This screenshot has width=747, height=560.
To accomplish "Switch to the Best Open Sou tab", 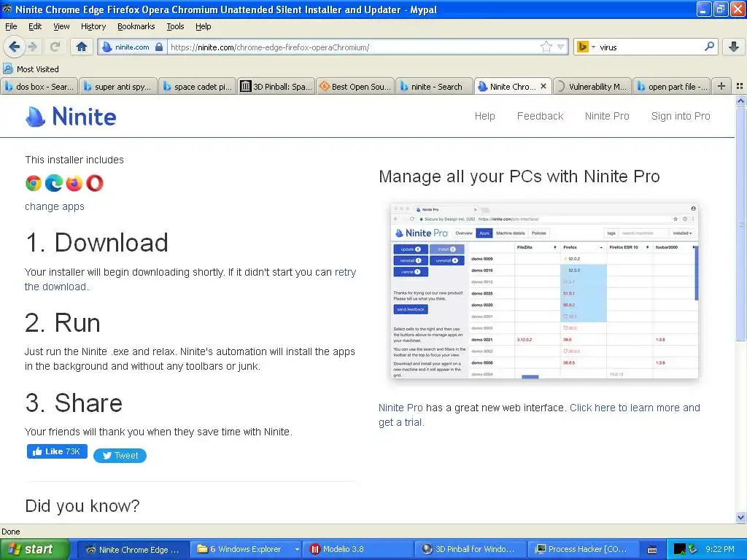I will tap(355, 86).
